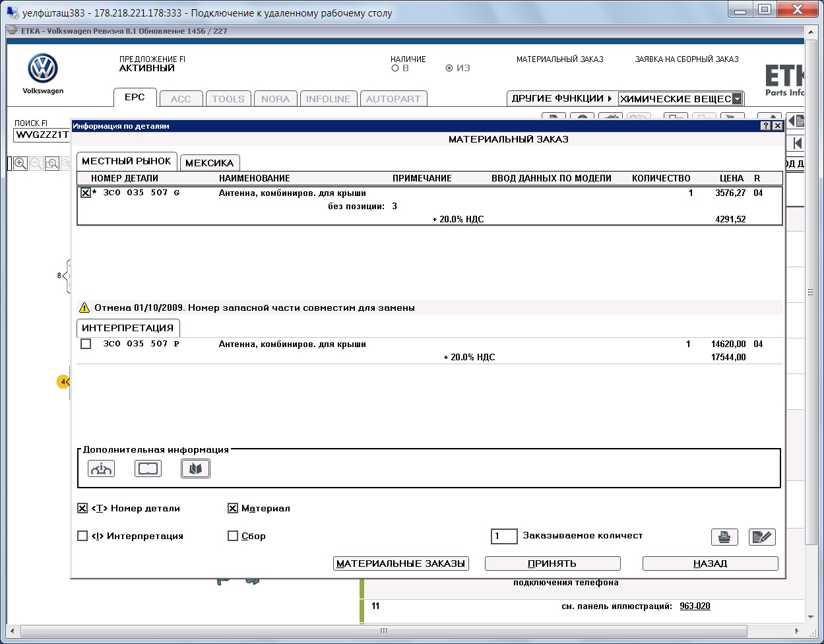Enable the Интерпретация checkbox
This screenshot has height=644, width=824.
tap(82, 536)
